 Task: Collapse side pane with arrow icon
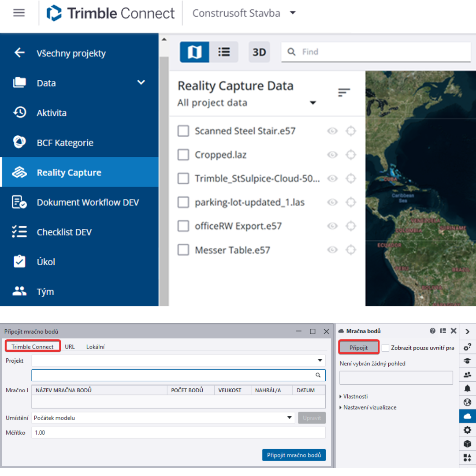(468, 331)
